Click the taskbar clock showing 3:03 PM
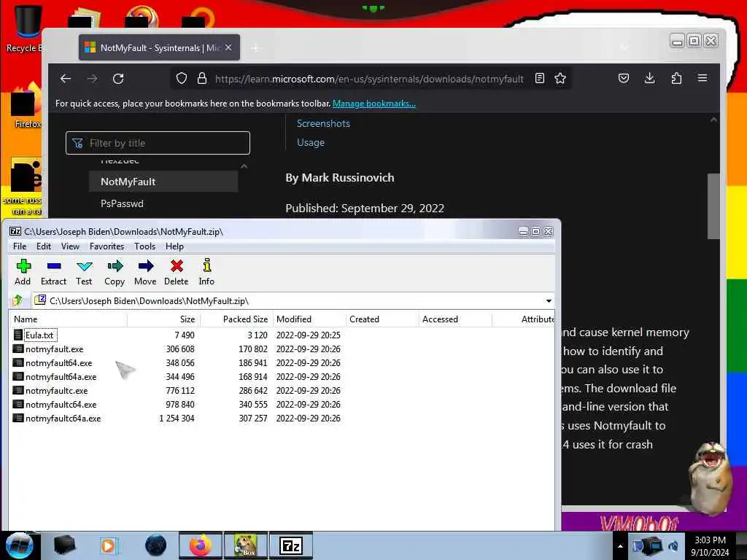Image resolution: width=747 pixels, height=560 pixels. (x=710, y=545)
